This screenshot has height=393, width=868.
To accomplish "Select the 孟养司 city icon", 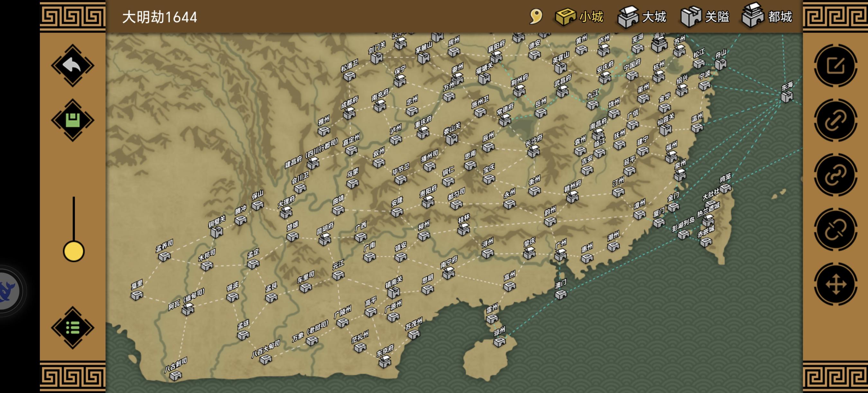I will click(164, 257).
